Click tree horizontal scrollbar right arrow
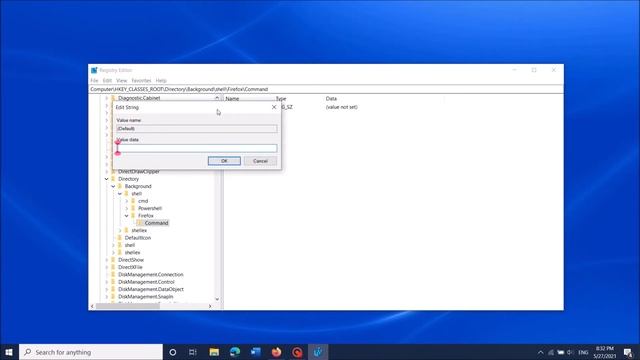The width and height of the screenshot is (640, 360). coord(210,306)
